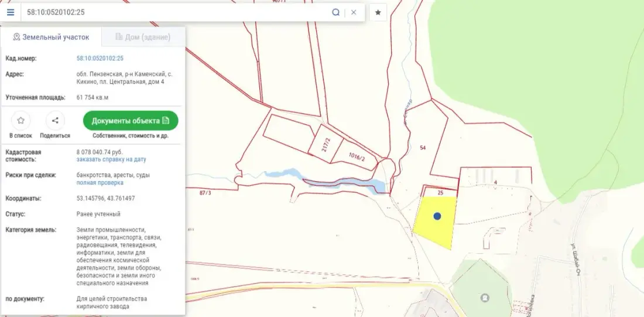The image size is (644, 317).
Task: Click parcel labeled 54 on map
Action: pyautogui.click(x=423, y=147)
